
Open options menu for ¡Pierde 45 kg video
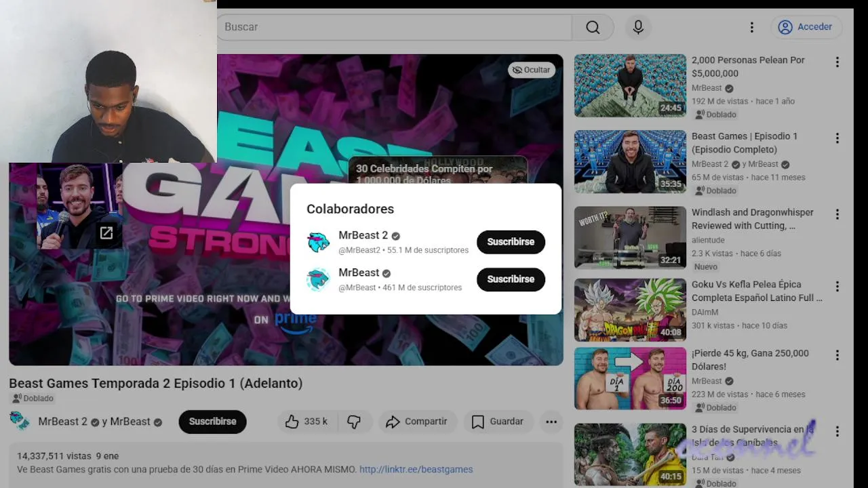point(837,355)
